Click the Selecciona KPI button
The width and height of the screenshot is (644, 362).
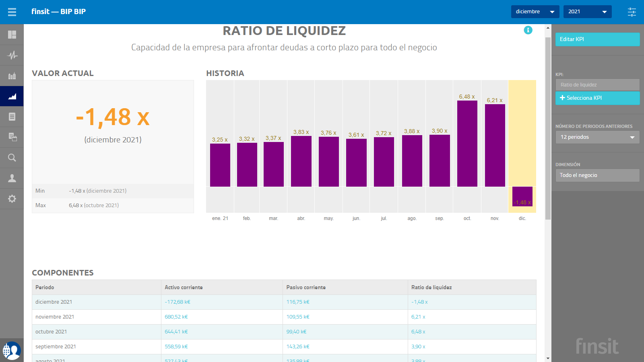pyautogui.click(x=598, y=98)
